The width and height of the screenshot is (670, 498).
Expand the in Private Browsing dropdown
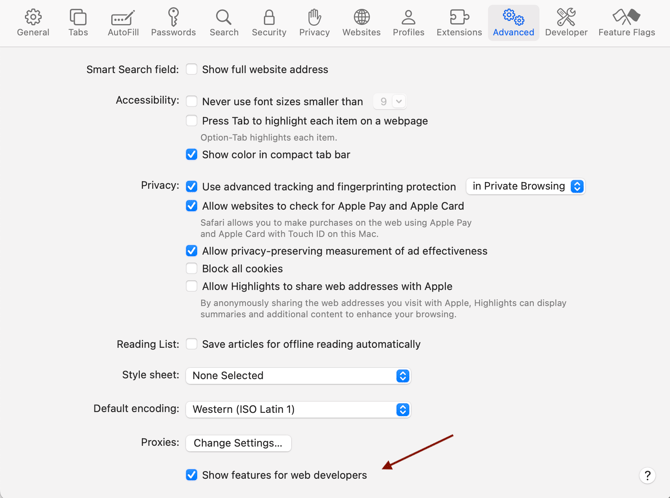coord(525,186)
